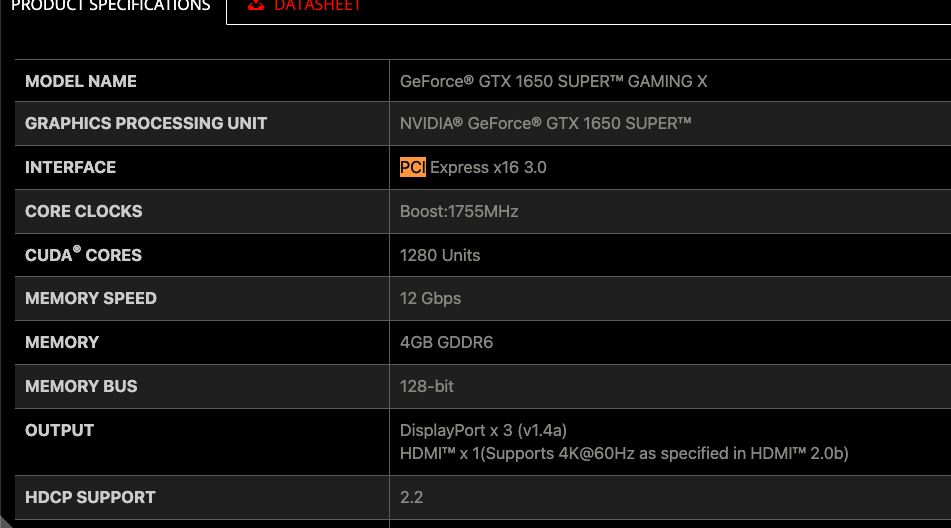Click the Memory Bus label
Screen dimensions: 951x528
pos(81,386)
